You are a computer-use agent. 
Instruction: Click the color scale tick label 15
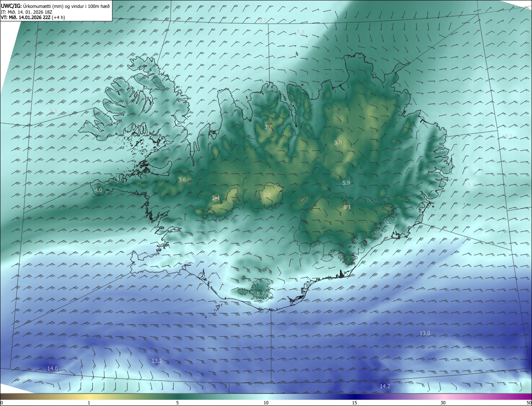[355, 403]
